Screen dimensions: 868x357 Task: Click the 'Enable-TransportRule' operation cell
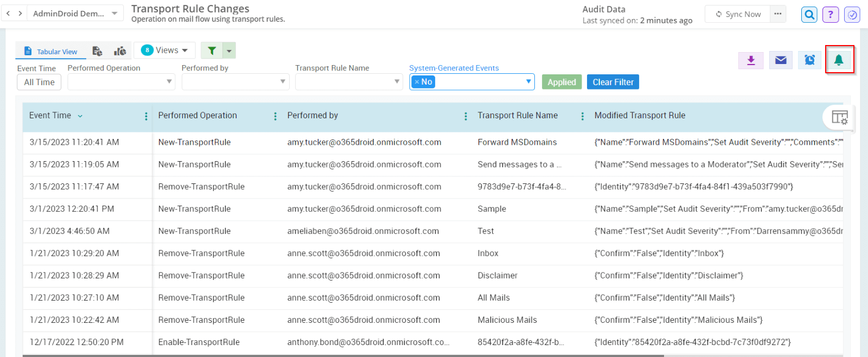tap(199, 342)
